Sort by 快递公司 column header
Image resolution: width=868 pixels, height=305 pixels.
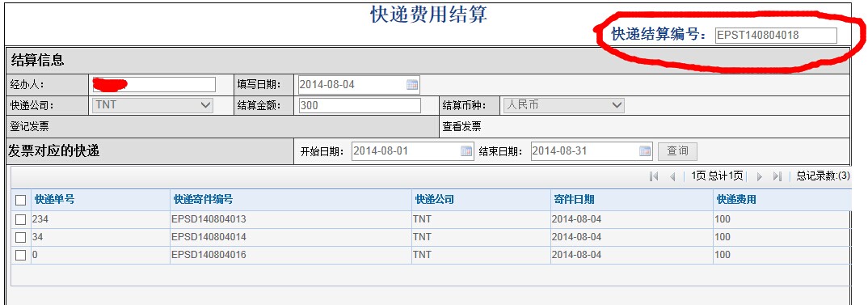(x=435, y=200)
